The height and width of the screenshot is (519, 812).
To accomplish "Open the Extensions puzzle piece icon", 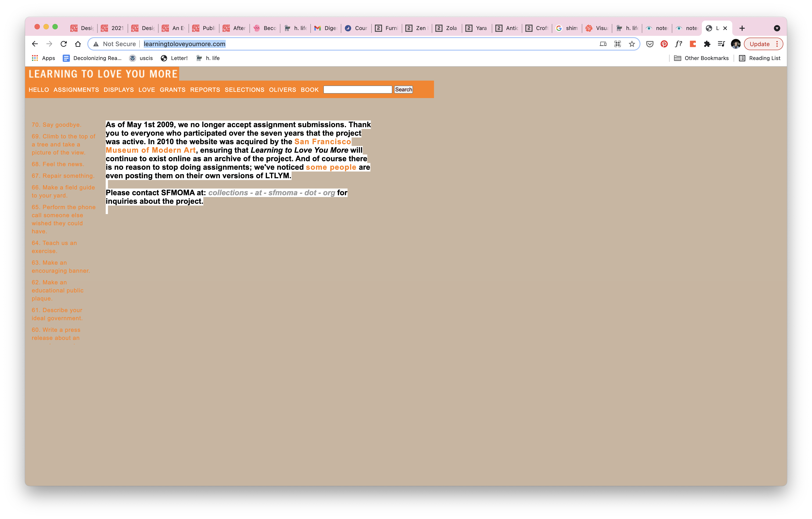I will (x=707, y=44).
